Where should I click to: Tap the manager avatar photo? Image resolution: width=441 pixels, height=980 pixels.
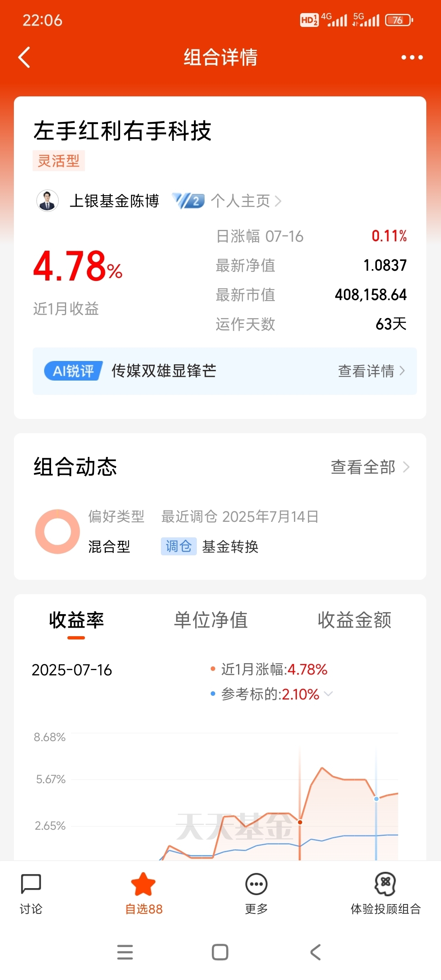[x=47, y=201]
